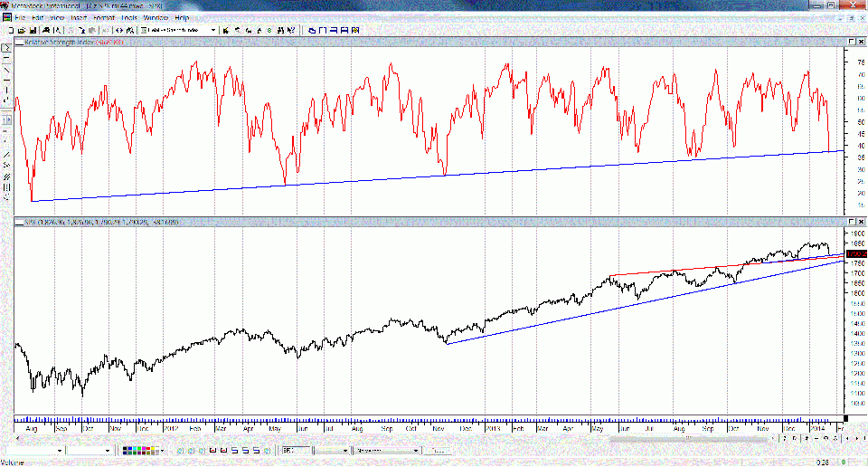Open the Tools menu
The image size is (868, 467).
coord(129,18)
